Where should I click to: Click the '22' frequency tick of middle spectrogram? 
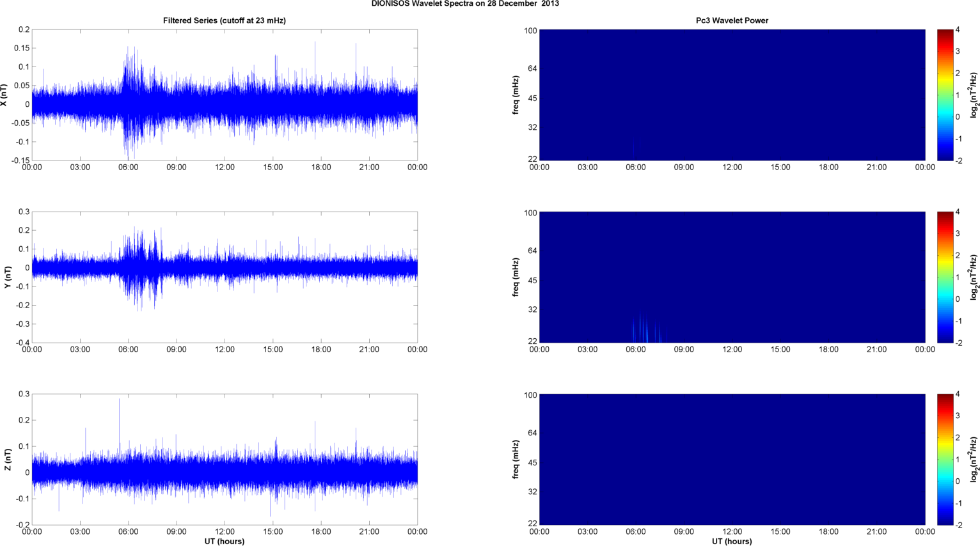click(x=532, y=341)
